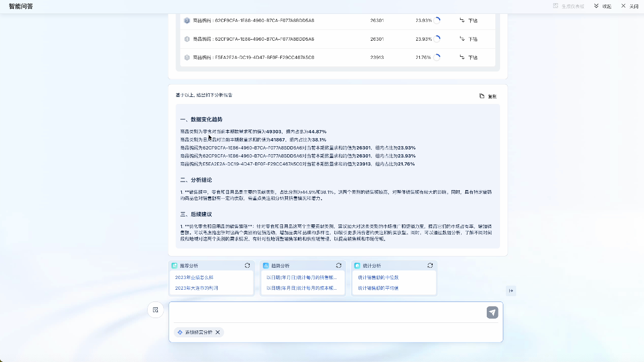Screen dimensions: 644x362
Task: Ask "2023年业绩怎么样" suggestion
Action: click(x=194, y=277)
